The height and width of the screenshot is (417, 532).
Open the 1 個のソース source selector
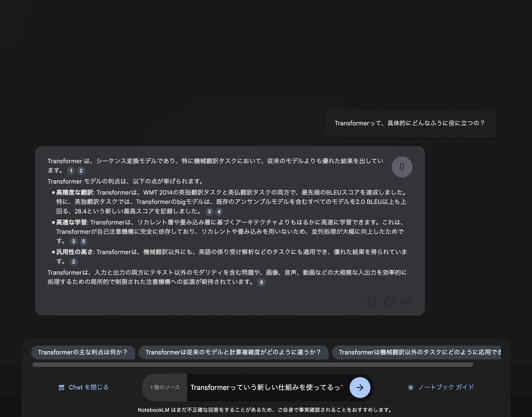165,388
